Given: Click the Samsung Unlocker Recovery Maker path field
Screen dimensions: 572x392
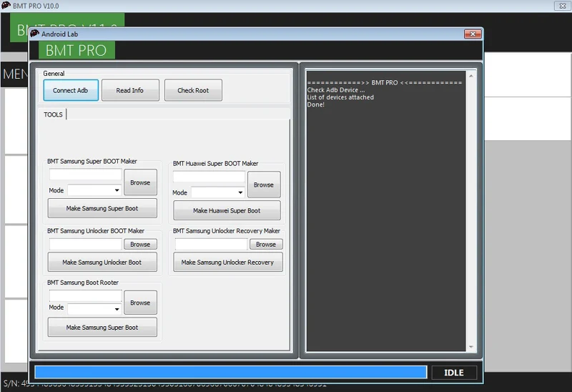Looking at the screenshot, I should click(211, 244).
